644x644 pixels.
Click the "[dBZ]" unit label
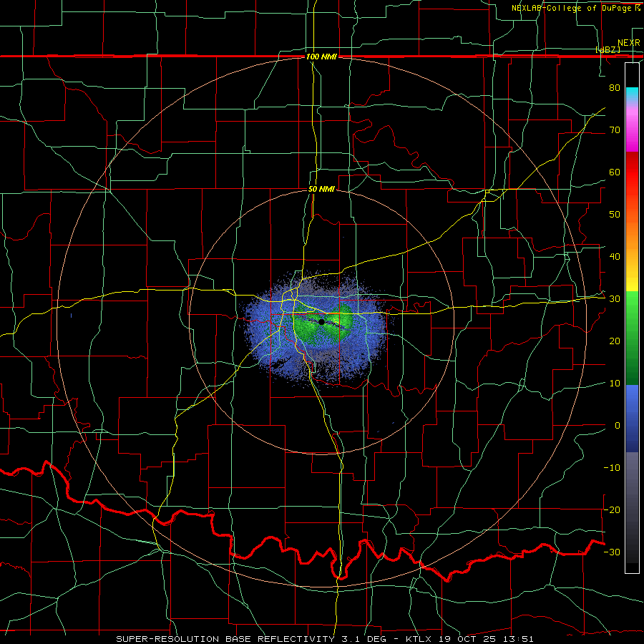point(608,49)
